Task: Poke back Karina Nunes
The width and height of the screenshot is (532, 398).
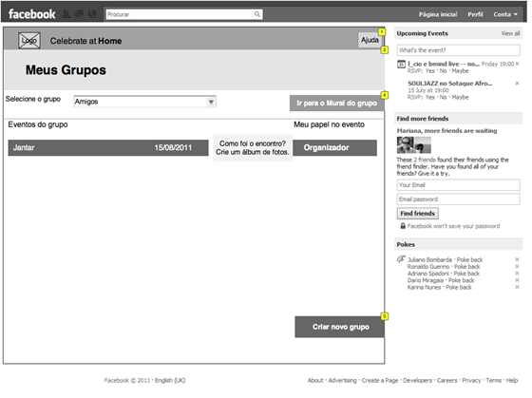Action: pos(459,287)
